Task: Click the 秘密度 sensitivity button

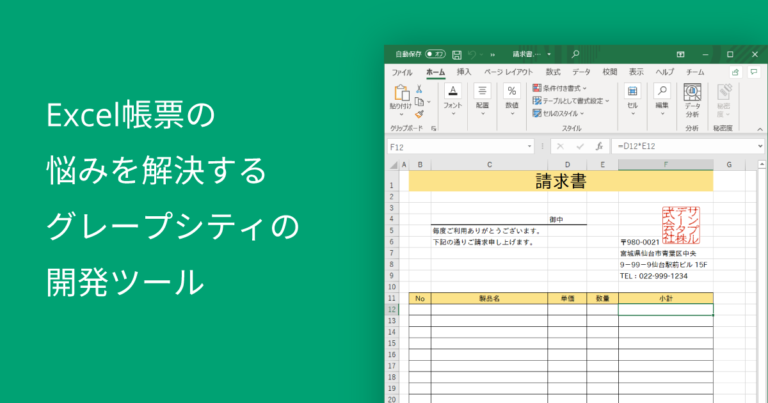Action: (x=723, y=100)
